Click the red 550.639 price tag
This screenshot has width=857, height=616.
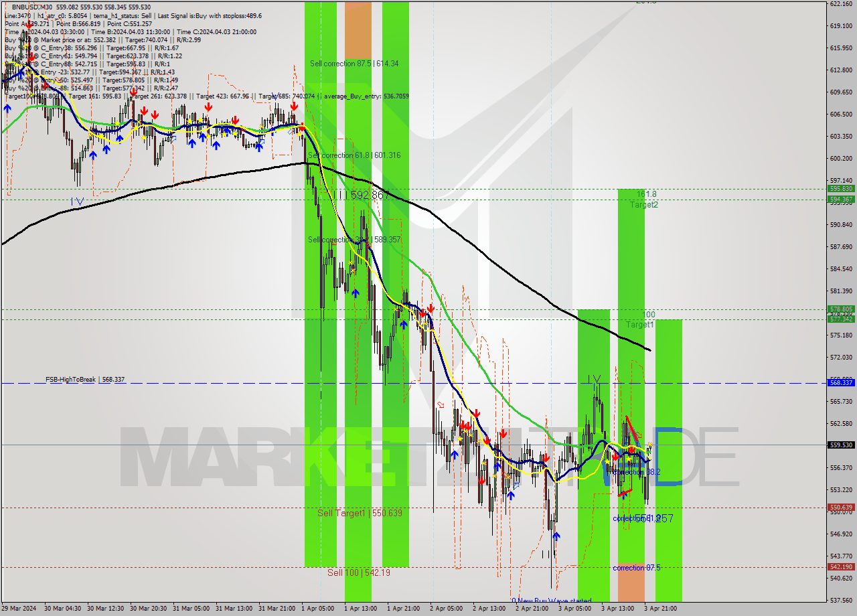(841, 508)
